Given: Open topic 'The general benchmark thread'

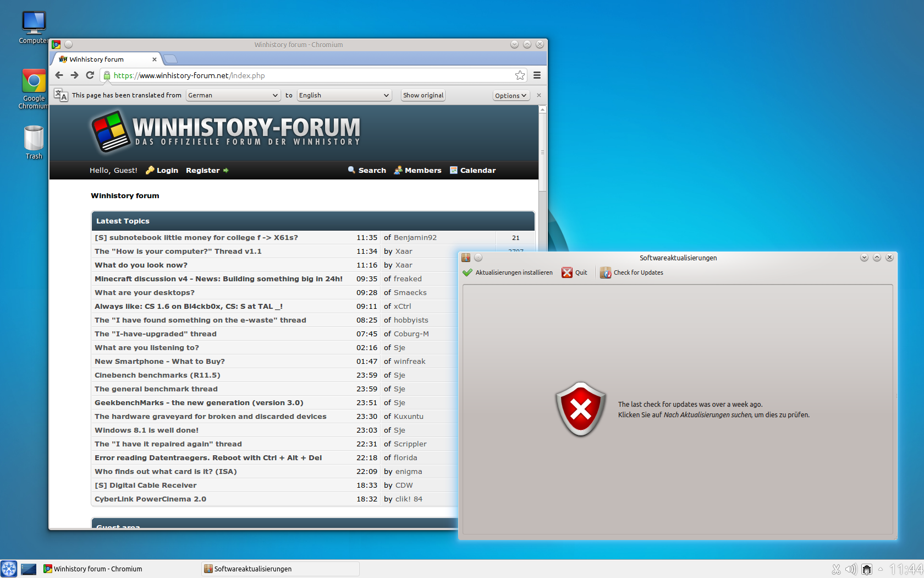Looking at the screenshot, I should [x=156, y=389].
